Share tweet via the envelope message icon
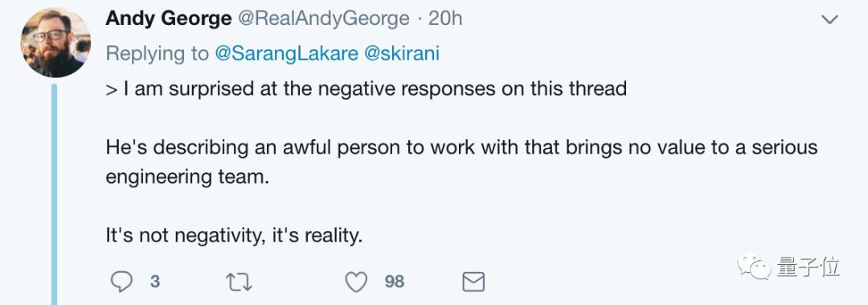 point(473,282)
